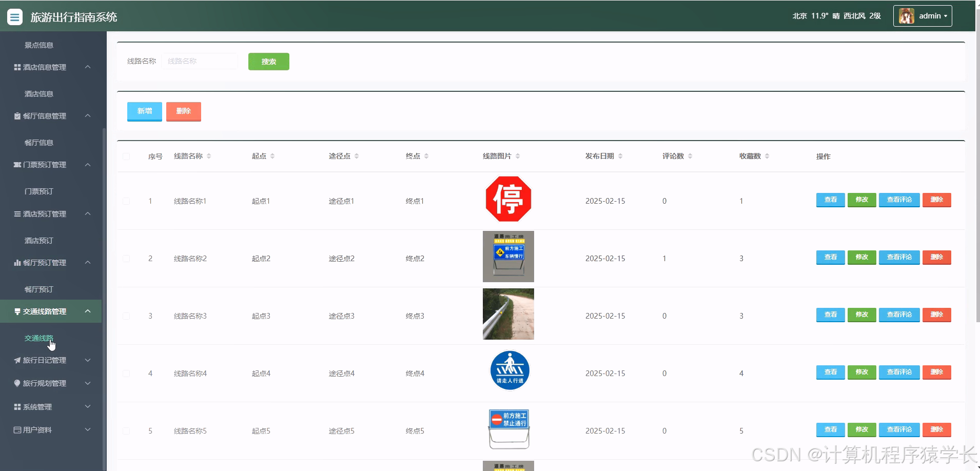Click the 交通线路管理 menu icon
Viewport: 980px width, 471px height.
pos(17,311)
